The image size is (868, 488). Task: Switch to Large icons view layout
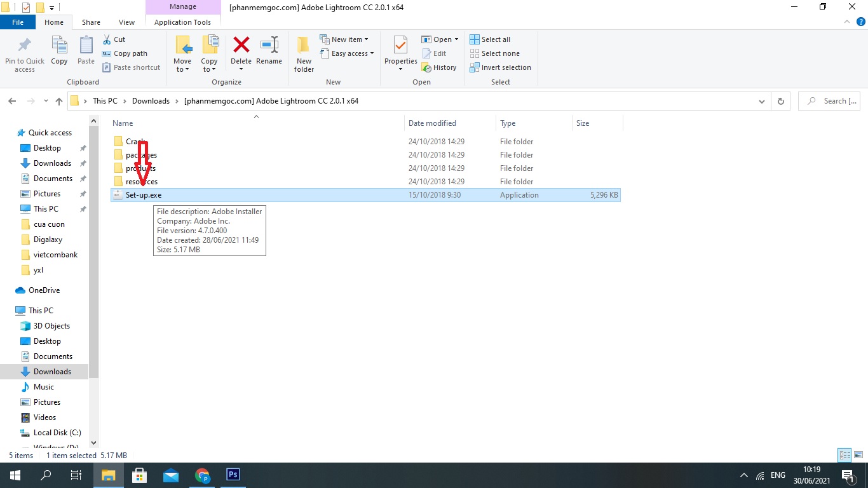[x=857, y=455]
